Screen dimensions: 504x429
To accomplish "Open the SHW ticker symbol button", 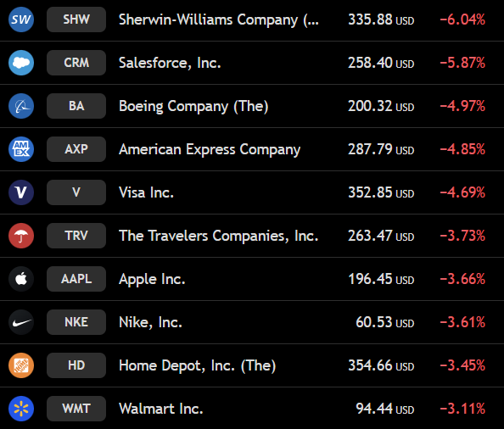I will (x=76, y=19).
